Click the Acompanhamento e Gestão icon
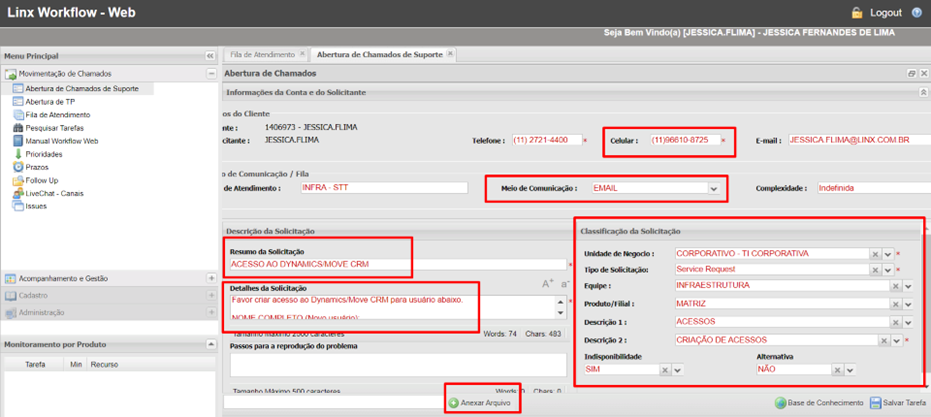Screen dimensions: 931x417 point(11,278)
